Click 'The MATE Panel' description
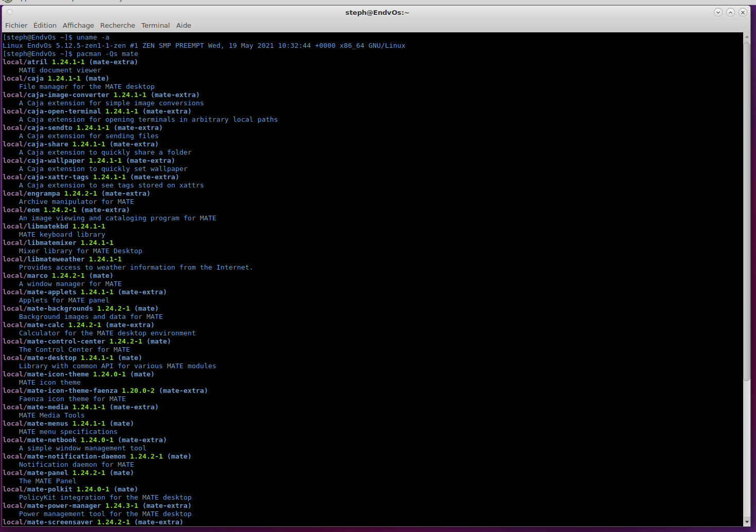Screen dimensions: 756x532 [x=48, y=481]
